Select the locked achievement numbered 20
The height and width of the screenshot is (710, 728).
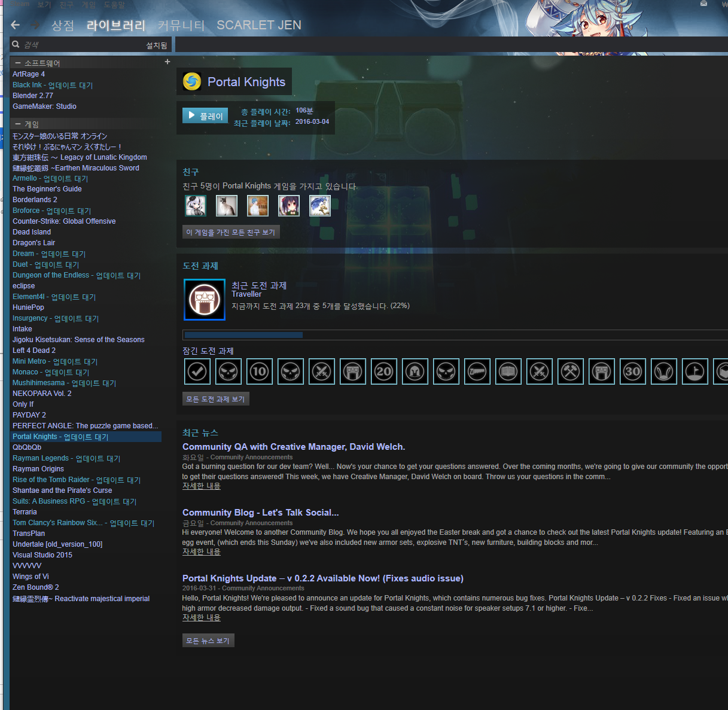(384, 371)
